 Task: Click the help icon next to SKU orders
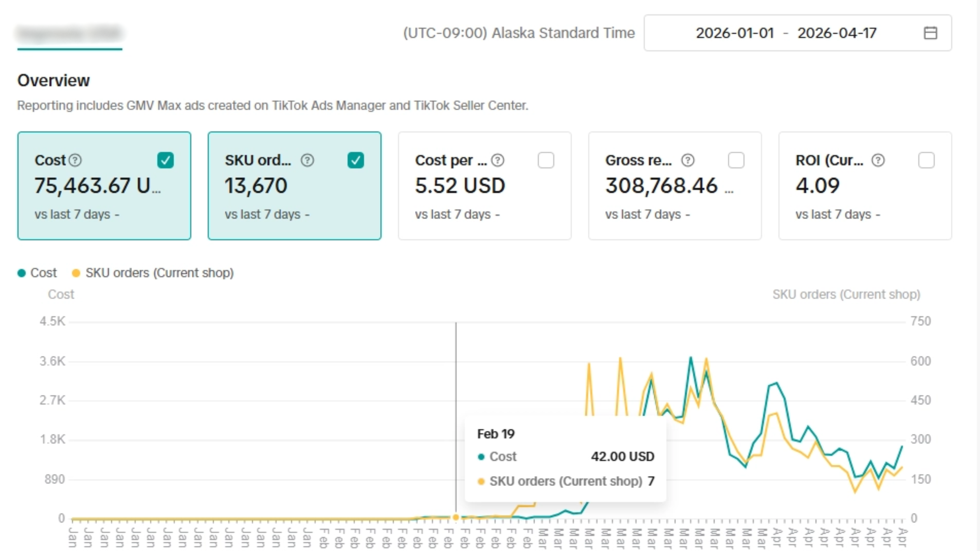[307, 160]
